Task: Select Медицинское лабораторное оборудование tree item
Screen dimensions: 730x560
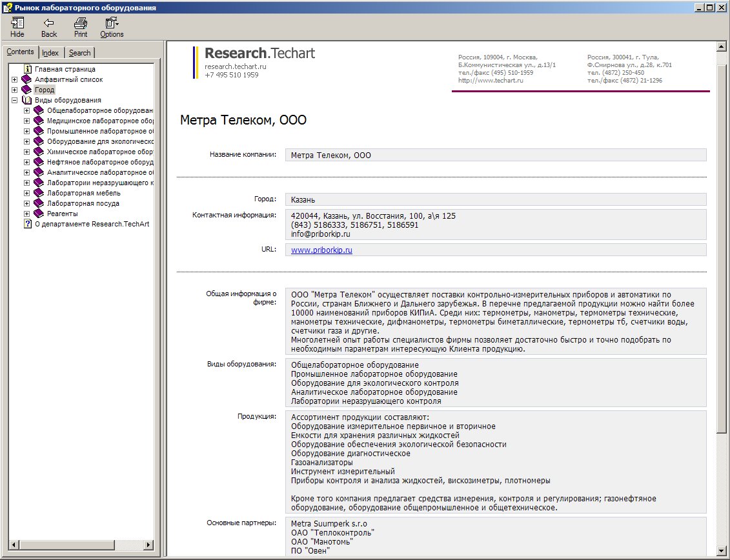Action: click(100, 121)
